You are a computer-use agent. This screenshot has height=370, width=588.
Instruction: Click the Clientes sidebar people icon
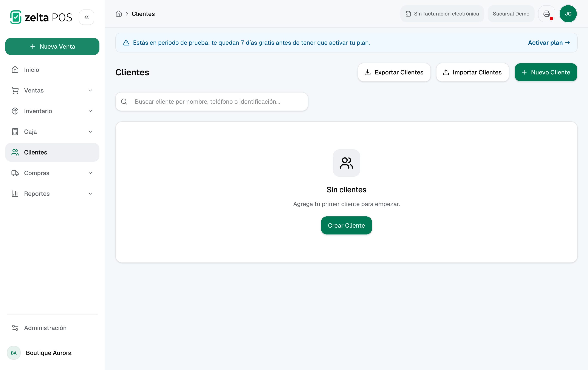(15, 152)
